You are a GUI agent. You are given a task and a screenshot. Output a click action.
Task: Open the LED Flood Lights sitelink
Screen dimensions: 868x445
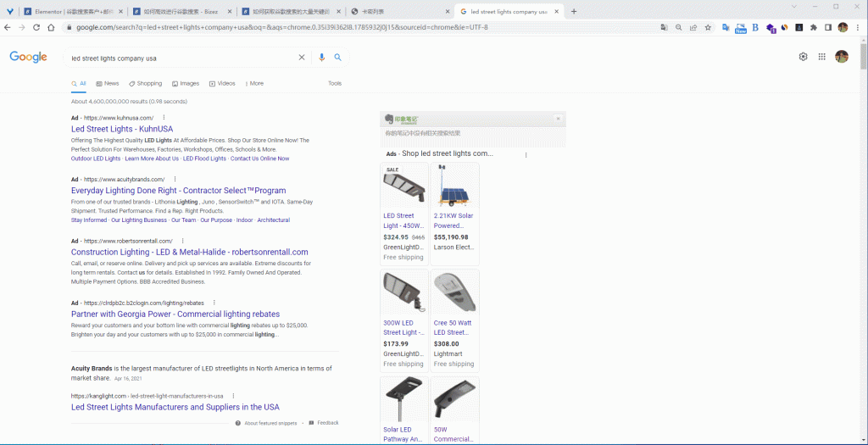click(x=204, y=159)
